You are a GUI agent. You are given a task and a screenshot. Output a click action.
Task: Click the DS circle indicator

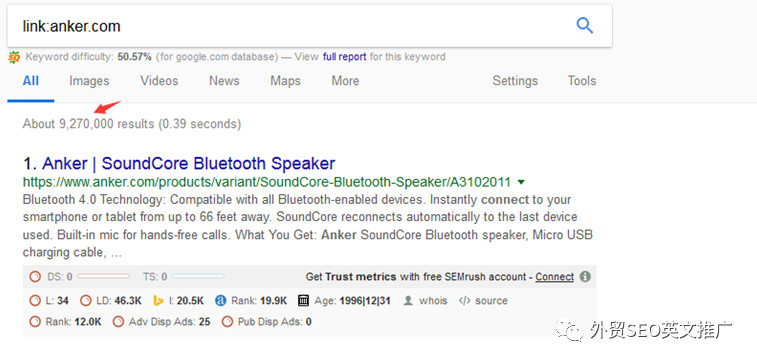click(x=35, y=277)
